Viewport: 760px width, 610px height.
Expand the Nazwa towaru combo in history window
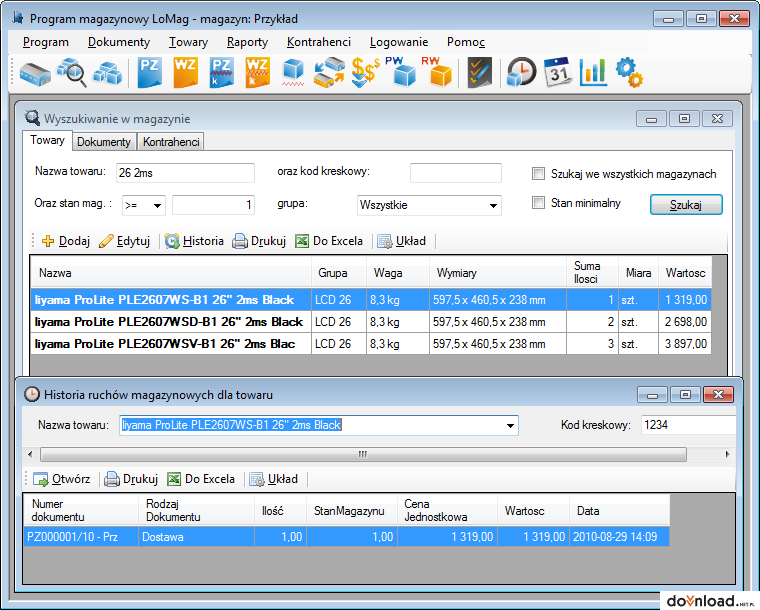[510, 425]
